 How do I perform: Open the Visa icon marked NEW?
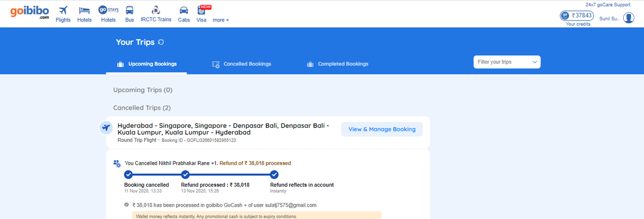coord(202,10)
